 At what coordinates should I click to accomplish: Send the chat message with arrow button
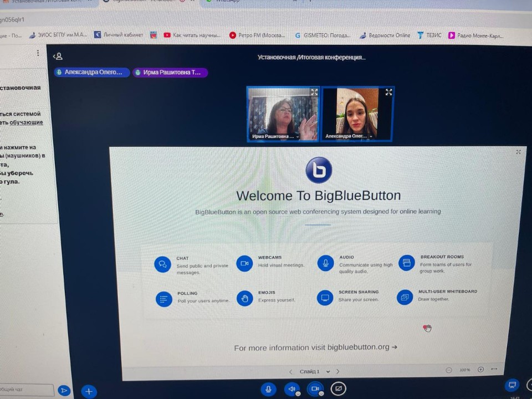click(x=64, y=391)
